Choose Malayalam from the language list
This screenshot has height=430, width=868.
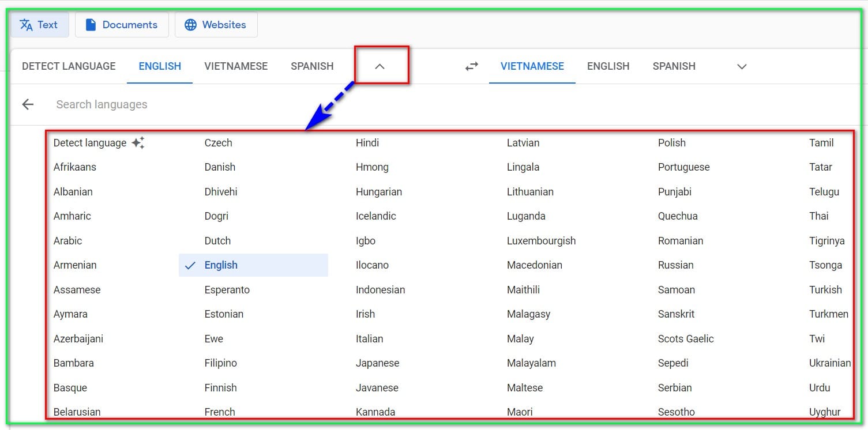pyautogui.click(x=531, y=363)
